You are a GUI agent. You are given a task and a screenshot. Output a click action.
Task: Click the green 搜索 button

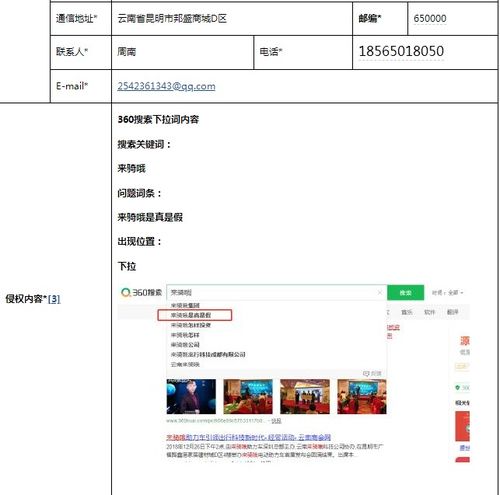pos(405,293)
